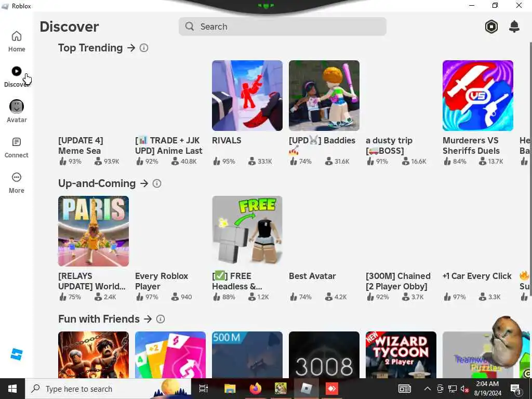Viewport: 532px width, 399px height.
Task: Click the Roblox taskbar icon
Action: pyautogui.click(x=306, y=389)
